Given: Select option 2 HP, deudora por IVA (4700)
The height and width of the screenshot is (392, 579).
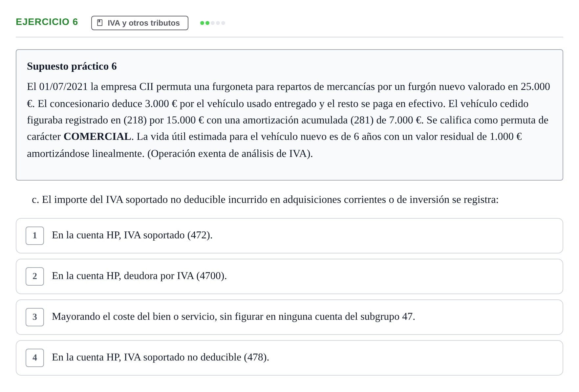Looking at the screenshot, I should pyautogui.click(x=289, y=276).
